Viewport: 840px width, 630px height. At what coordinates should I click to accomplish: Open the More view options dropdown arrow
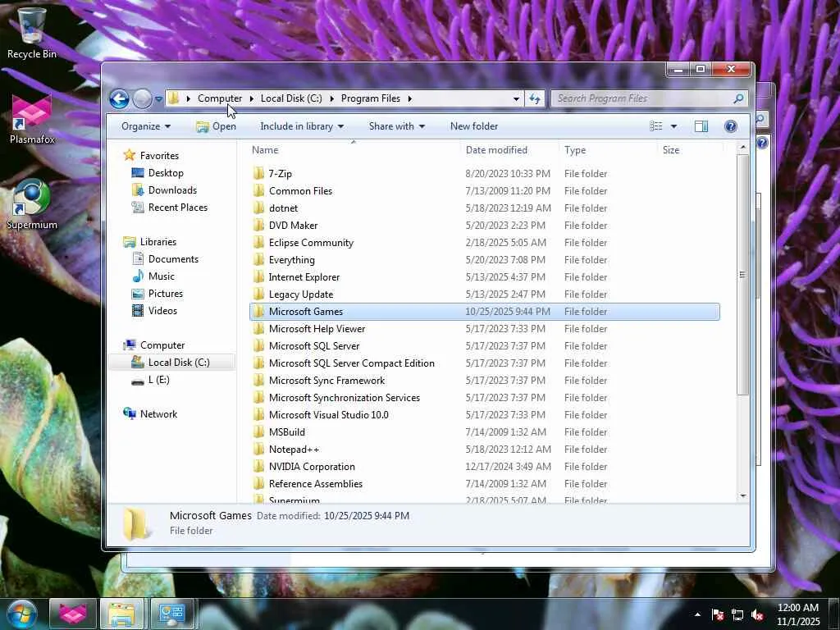(x=674, y=126)
